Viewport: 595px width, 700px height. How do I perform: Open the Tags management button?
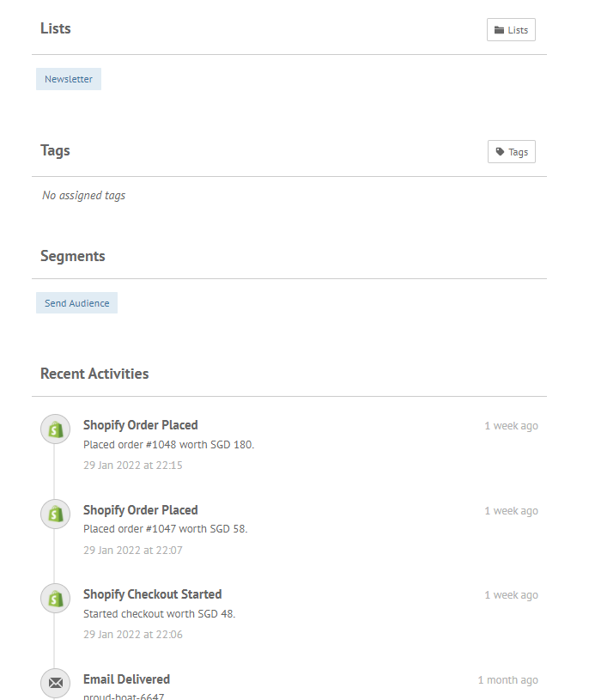(511, 151)
